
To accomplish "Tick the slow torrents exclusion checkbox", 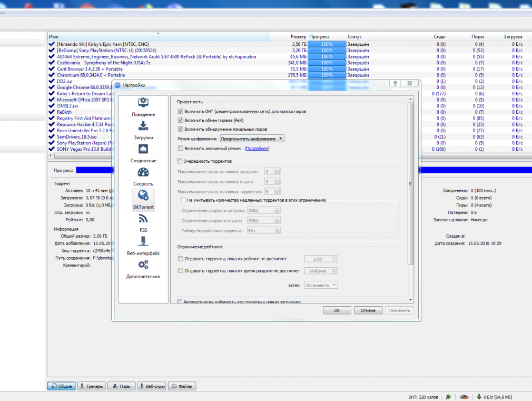I will 183,200.
